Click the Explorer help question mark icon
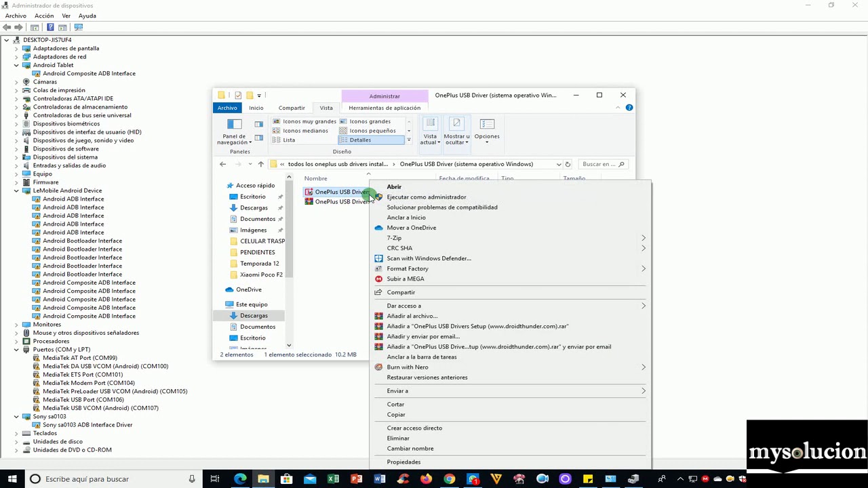The height and width of the screenshot is (488, 868). tap(629, 108)
